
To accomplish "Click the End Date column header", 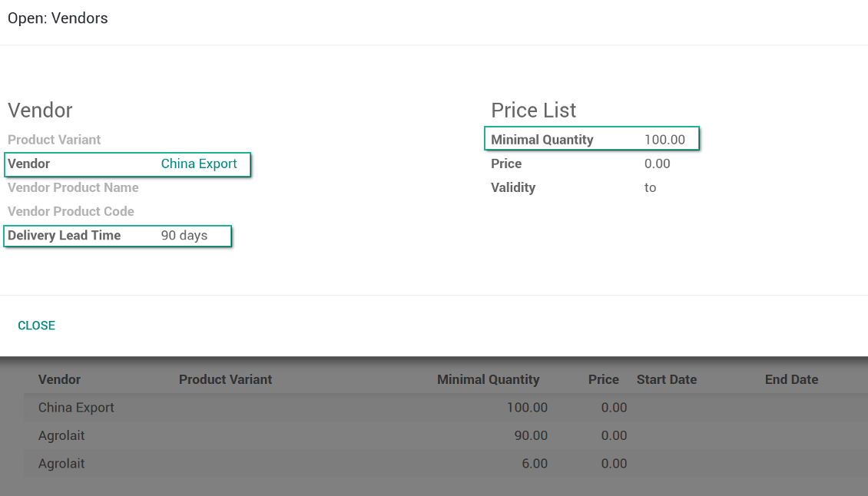I will [791, 379].
